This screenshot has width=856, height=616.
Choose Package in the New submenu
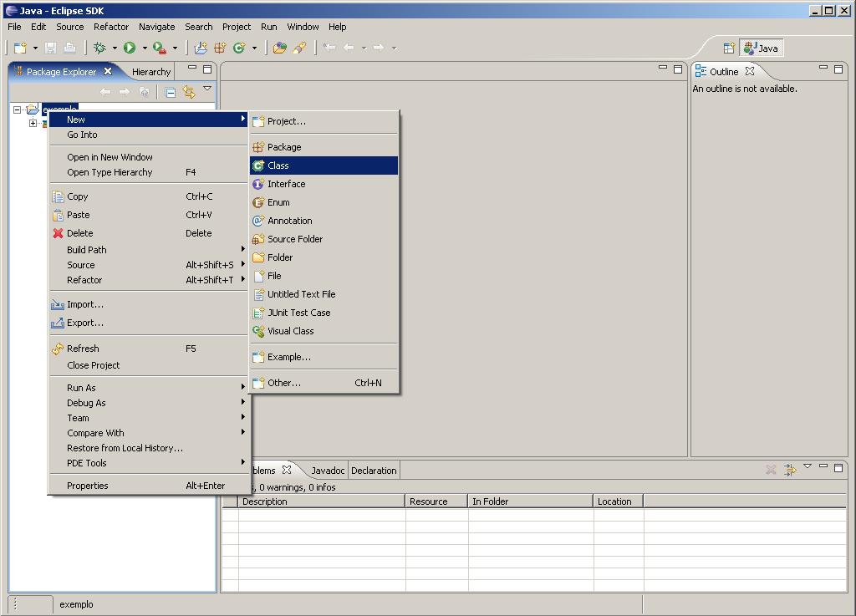(324, 147)
